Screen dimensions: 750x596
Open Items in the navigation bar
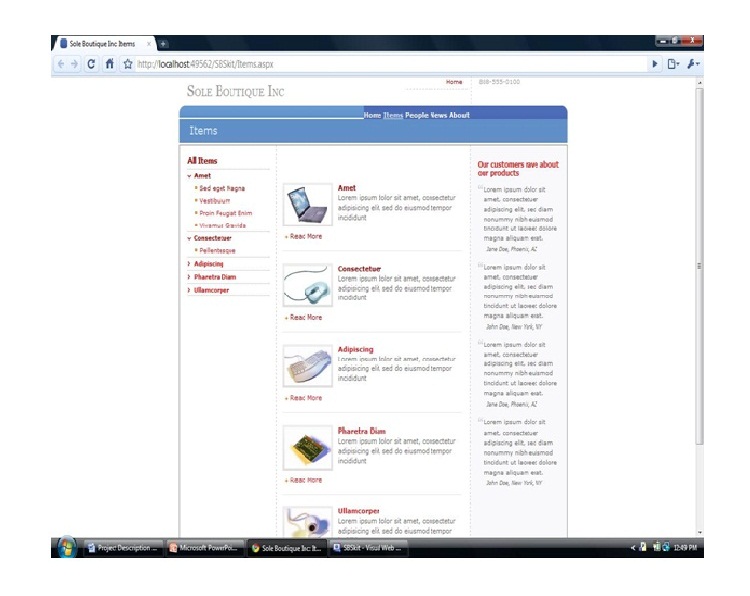pos(393,115)
